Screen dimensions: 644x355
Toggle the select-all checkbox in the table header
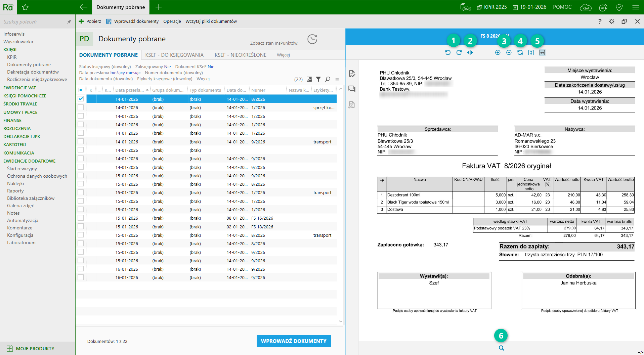[81, 90]
